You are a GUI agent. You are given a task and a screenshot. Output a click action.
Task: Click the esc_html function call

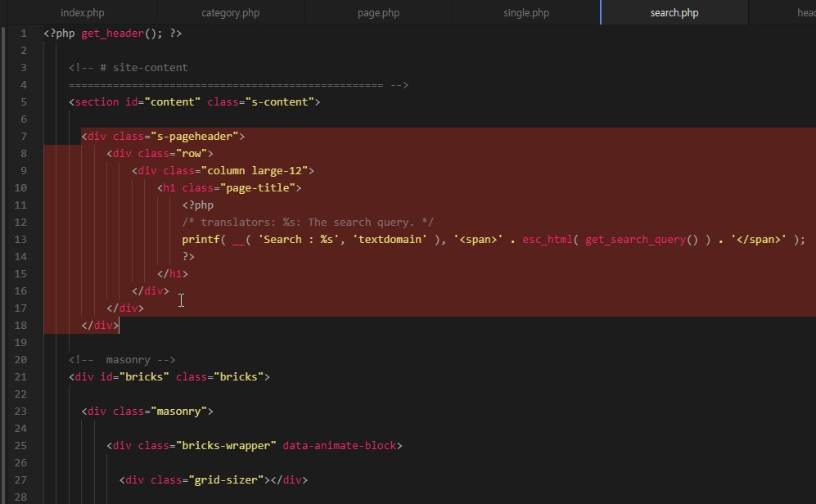pyautogui.click(x=547, y=239)
